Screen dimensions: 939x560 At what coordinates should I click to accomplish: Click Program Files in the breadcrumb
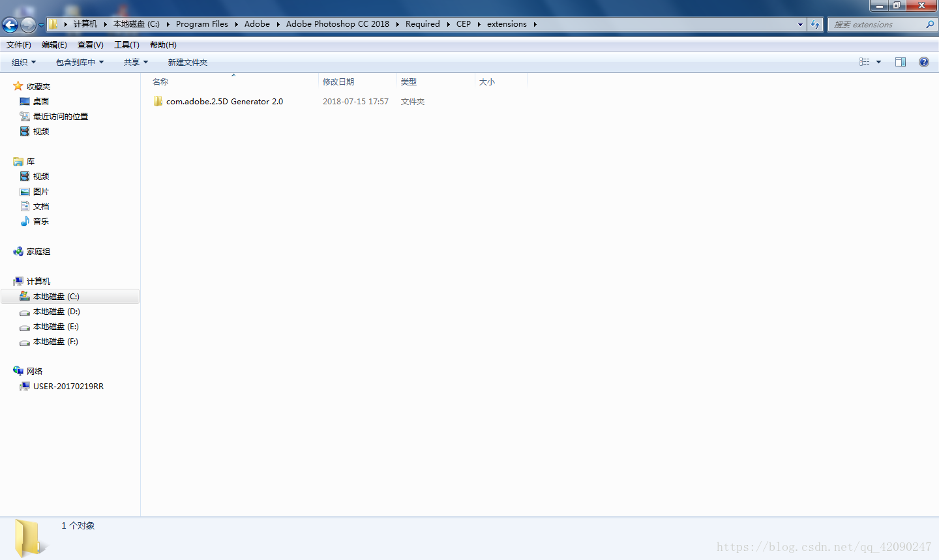202,24
